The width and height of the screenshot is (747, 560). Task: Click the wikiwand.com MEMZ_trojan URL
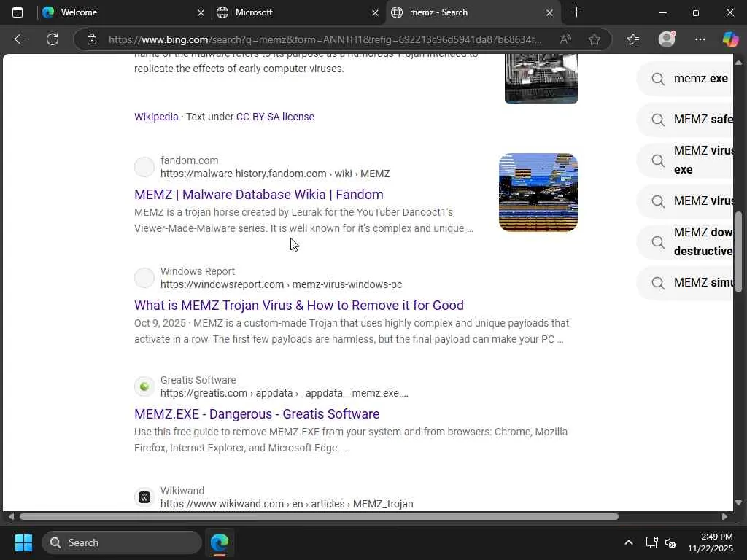[287, 504]
